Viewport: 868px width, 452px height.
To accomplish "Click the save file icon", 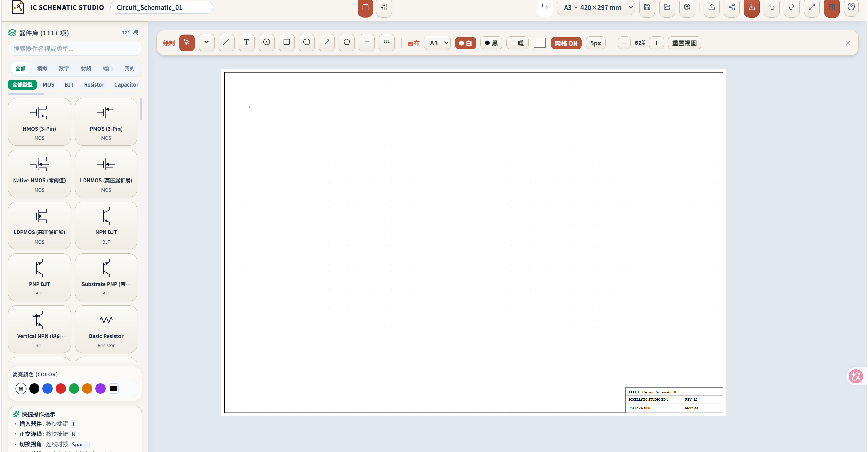I will (x=647, y=7).
